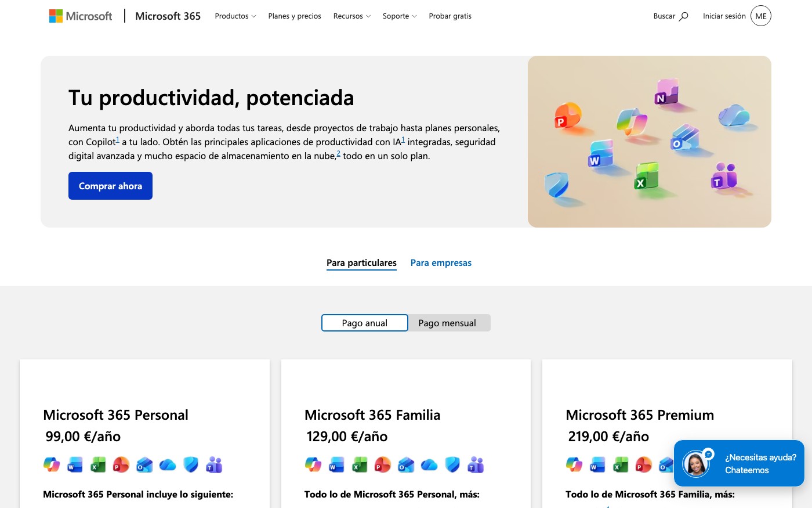Open search with the magnifier icon
Screen dimensions: 812x508
[x=684, y=16]
